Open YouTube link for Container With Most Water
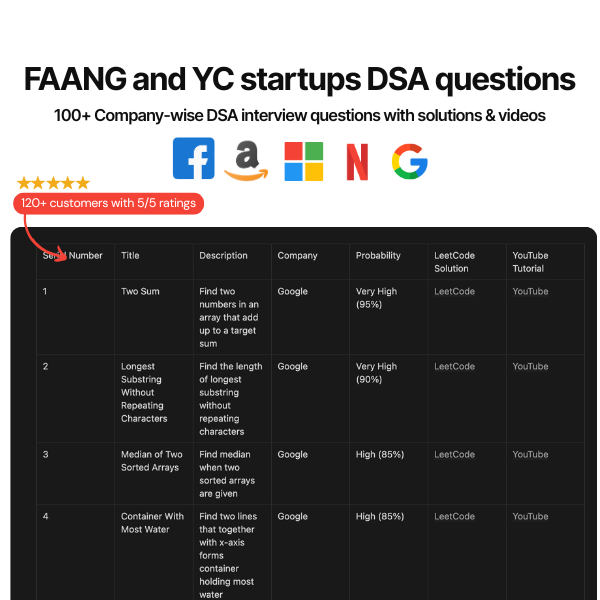Viewport: 600px width, 600px height. tap(530, 516)
